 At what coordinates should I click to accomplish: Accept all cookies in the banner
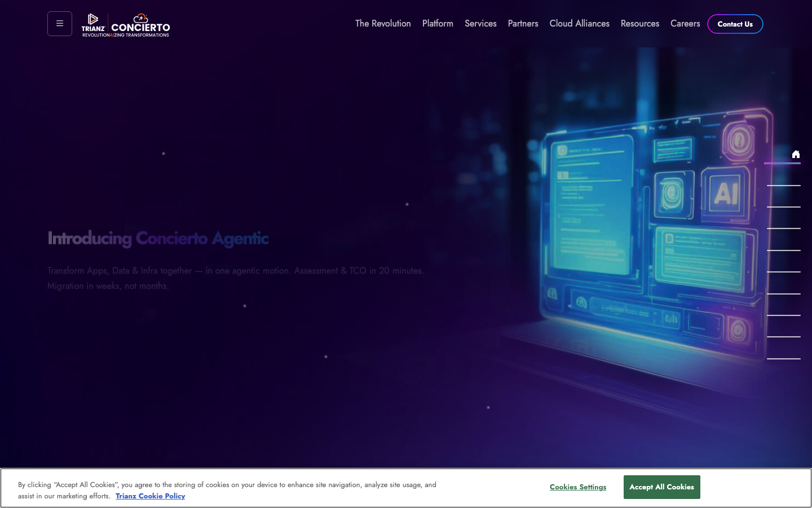click(662, 487)
